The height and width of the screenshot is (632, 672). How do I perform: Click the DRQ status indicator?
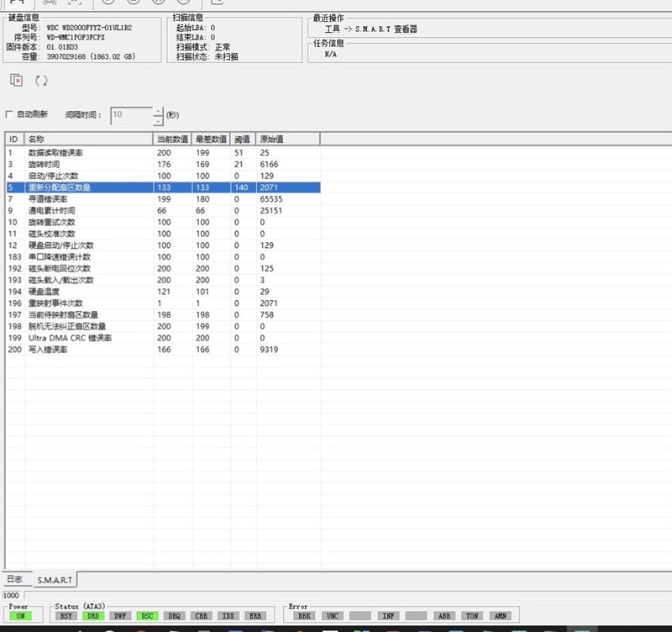coord(174,616)
